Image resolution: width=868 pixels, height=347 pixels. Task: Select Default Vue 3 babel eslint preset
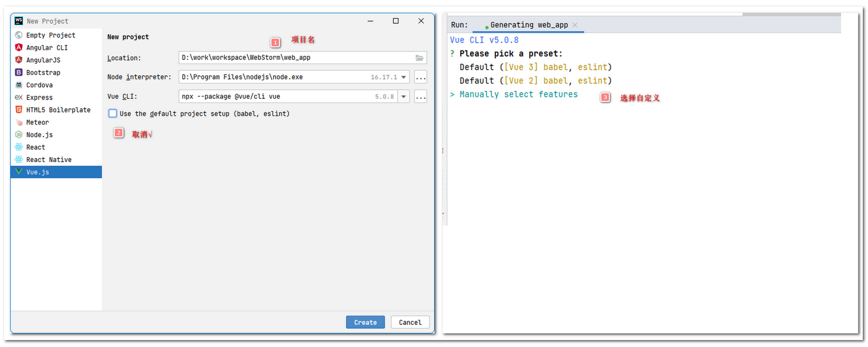click(536, 67)
